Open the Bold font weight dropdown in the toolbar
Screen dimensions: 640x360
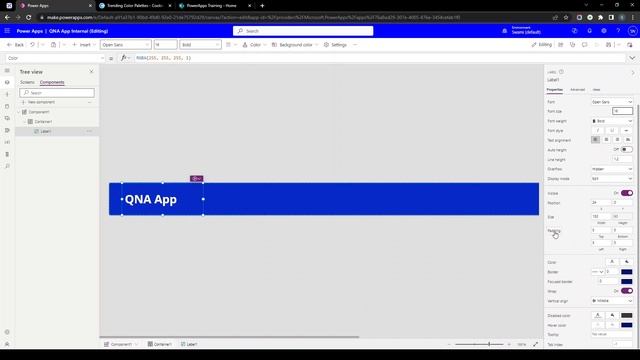click(x=200, y=45)
